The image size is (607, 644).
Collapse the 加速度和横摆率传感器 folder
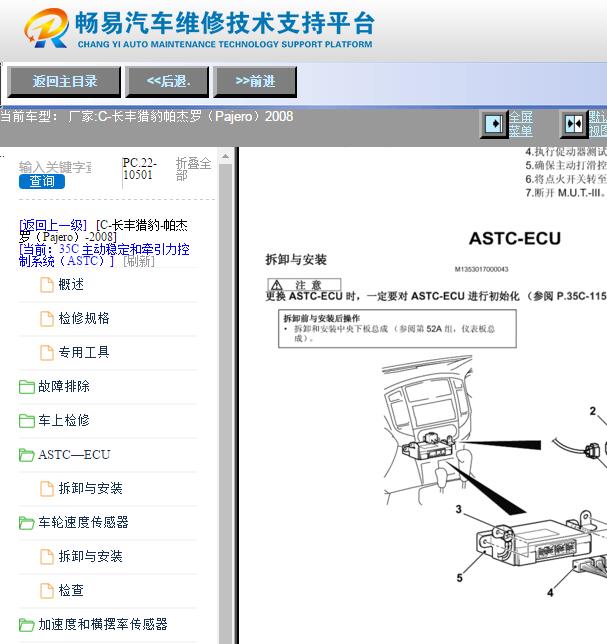[103, 625]
